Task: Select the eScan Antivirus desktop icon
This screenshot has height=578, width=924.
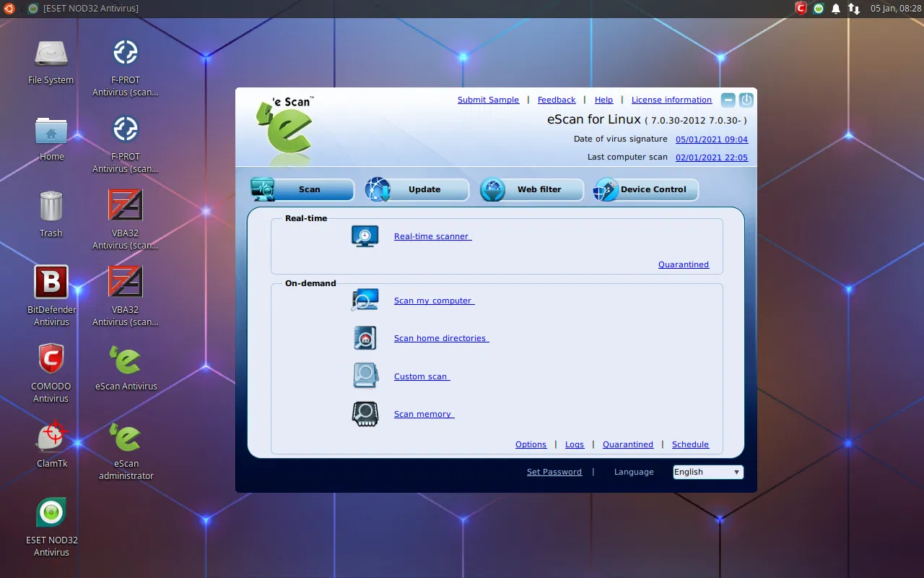Action: (x=126, y=368)
